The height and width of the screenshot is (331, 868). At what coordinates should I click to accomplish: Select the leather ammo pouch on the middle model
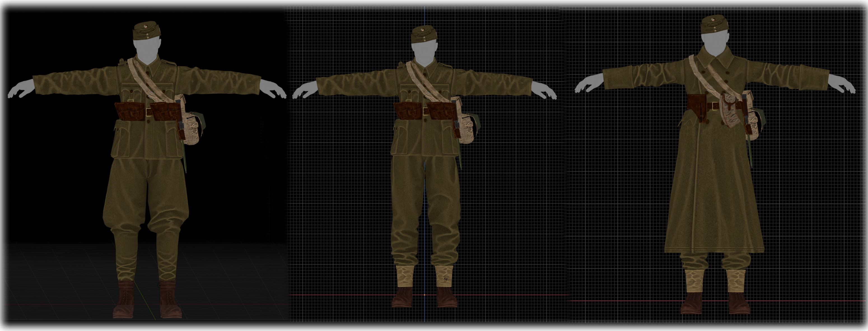tap(407, 111)
